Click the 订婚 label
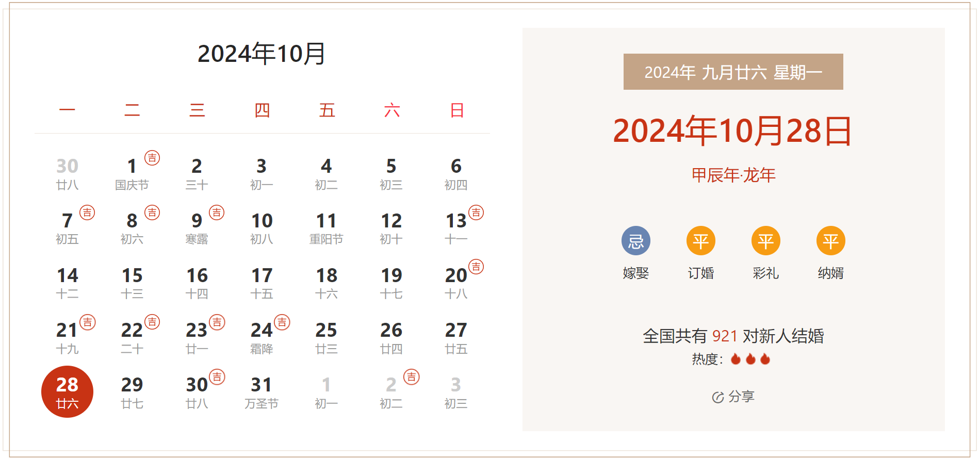This screenshot has height=459, width=980. coord(701,273)
